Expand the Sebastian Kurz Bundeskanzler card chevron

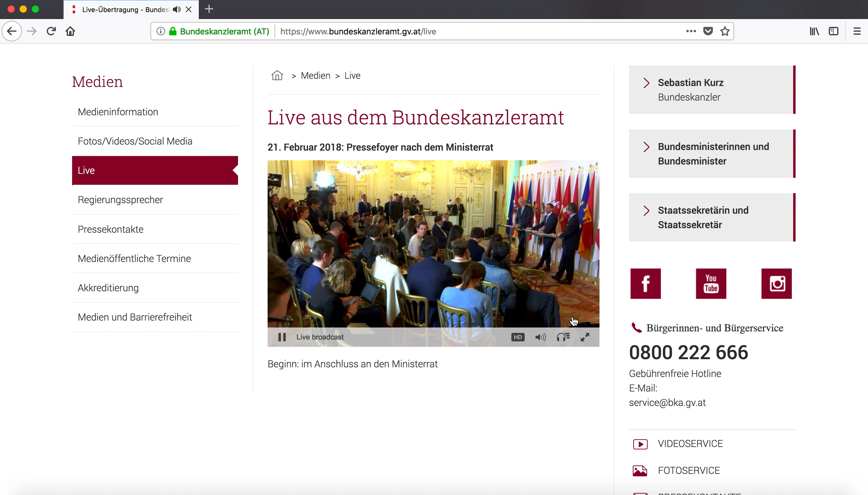646,83
